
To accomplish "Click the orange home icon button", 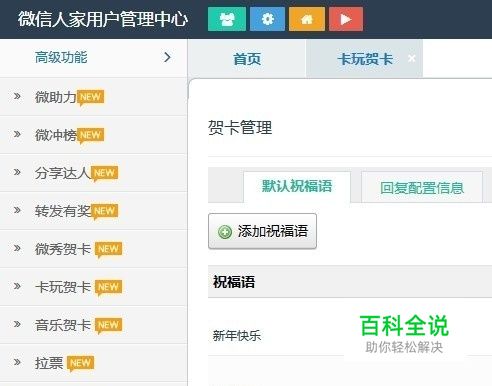I will point(307,19).
